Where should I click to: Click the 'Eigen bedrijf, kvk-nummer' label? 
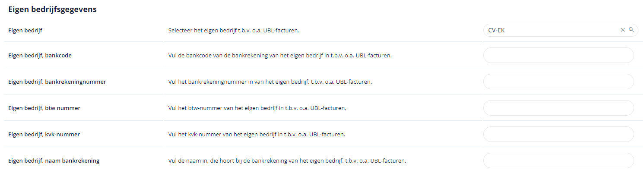point(44,134)
